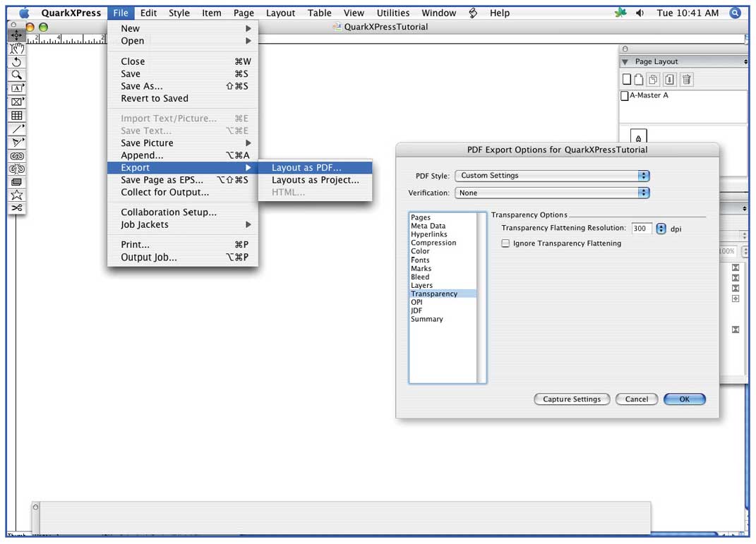
Task: Select the Unlinking broken-chain tool
Action: [x=16, y=169]
